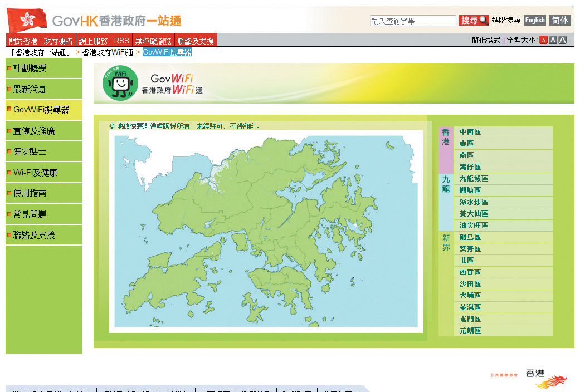Screen dimensions: 580x392
Task: Select 東區 district
Action: [503, 144]
